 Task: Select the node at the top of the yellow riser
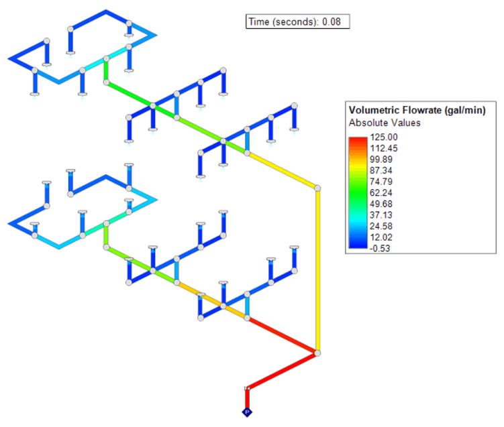point(317,188)
